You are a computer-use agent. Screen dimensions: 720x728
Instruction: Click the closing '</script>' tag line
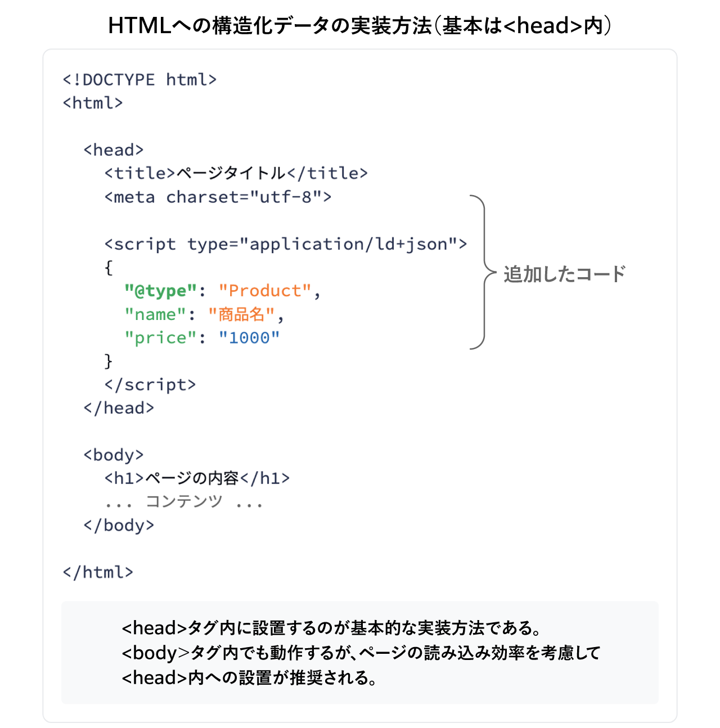point(150,385)
